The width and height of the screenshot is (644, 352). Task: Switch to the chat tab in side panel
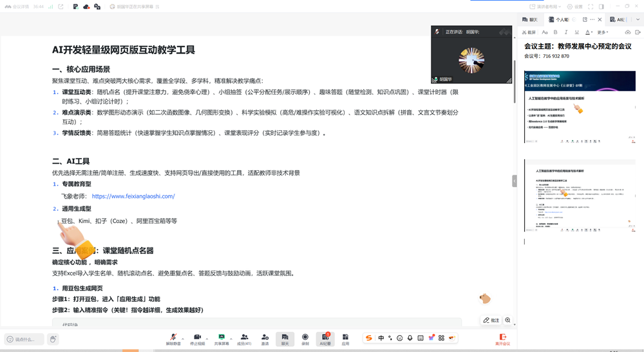click(530, 19)
